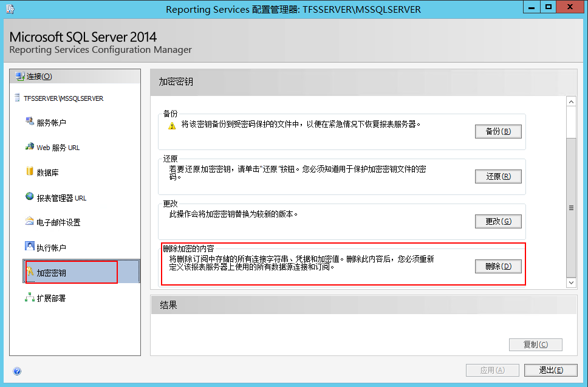
Task: Click the vertical scrollbar thumb
Action: [x=571, y=207]
